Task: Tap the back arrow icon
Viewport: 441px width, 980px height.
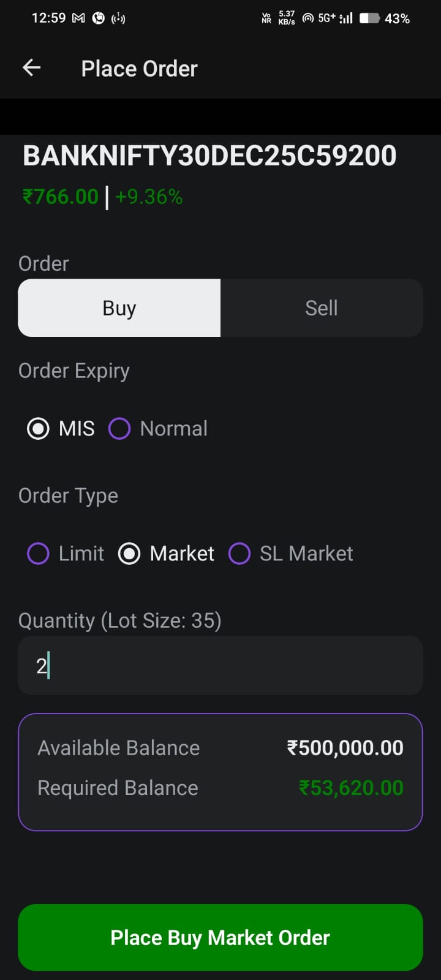Action: [32, 68]
